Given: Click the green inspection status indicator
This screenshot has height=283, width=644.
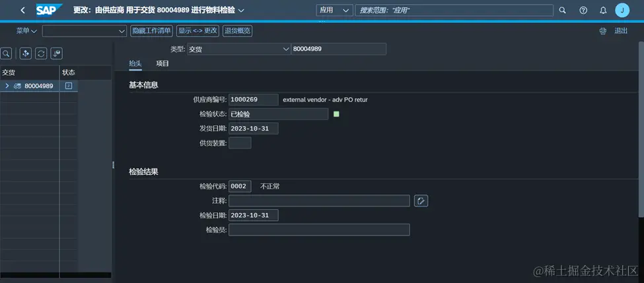Looking at the screenshot, I should [336, 114].
